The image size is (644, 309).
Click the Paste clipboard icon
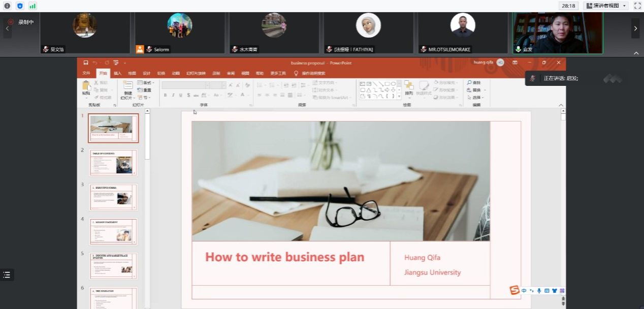click(86, 87)
